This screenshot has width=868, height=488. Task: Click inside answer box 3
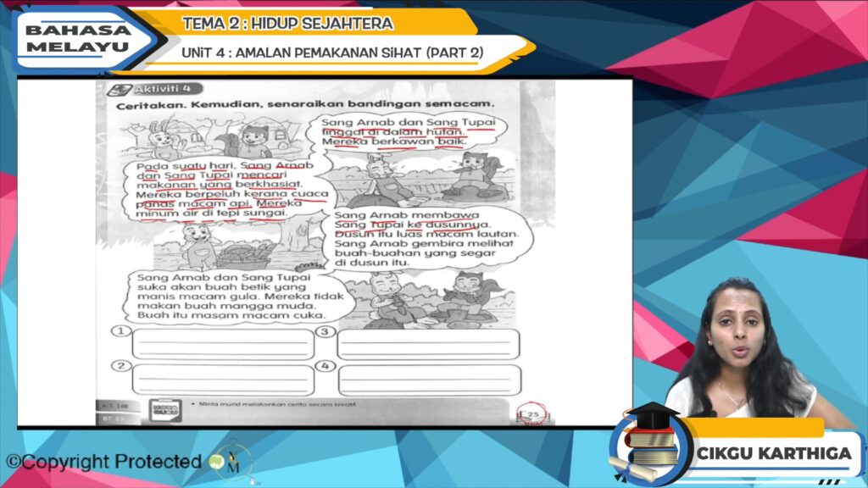(428, 344)
